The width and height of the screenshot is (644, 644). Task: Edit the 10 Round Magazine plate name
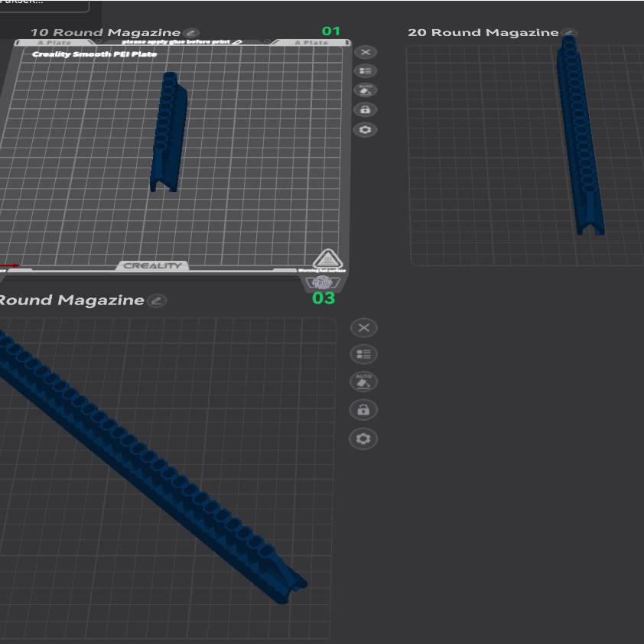(x=191, y=33)
